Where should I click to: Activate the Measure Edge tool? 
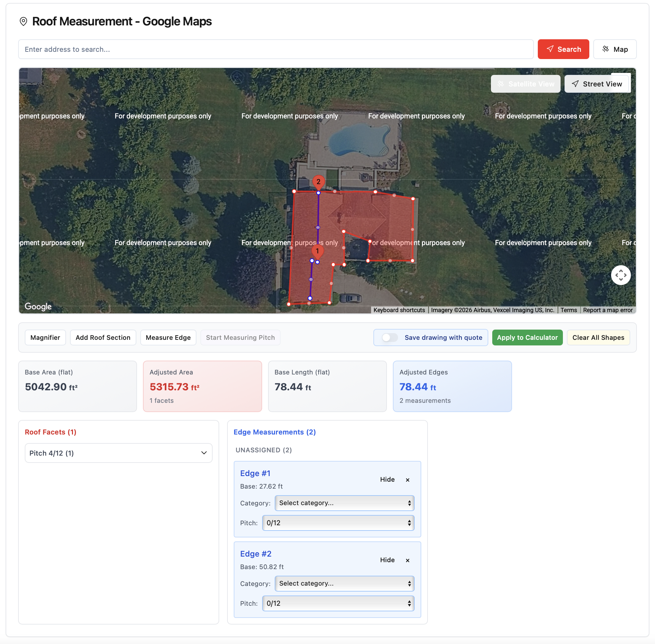click(168, 338)
